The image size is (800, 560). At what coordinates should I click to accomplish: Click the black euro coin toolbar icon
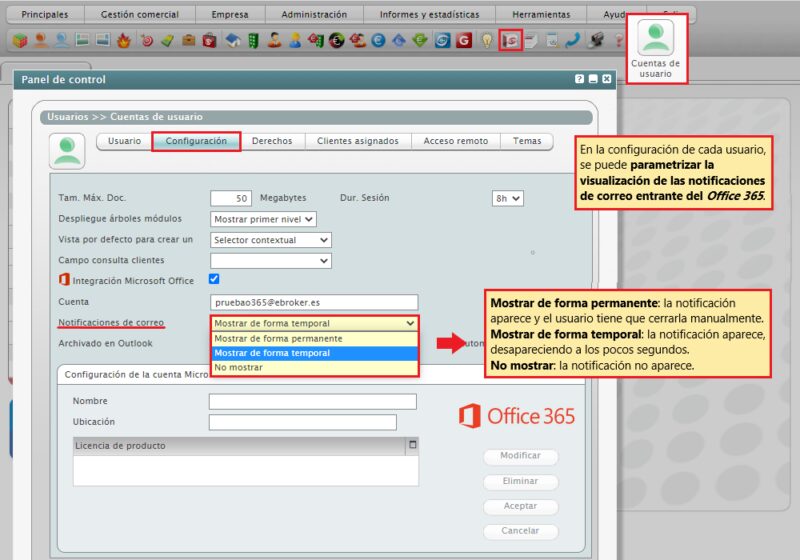pos(337,40)
